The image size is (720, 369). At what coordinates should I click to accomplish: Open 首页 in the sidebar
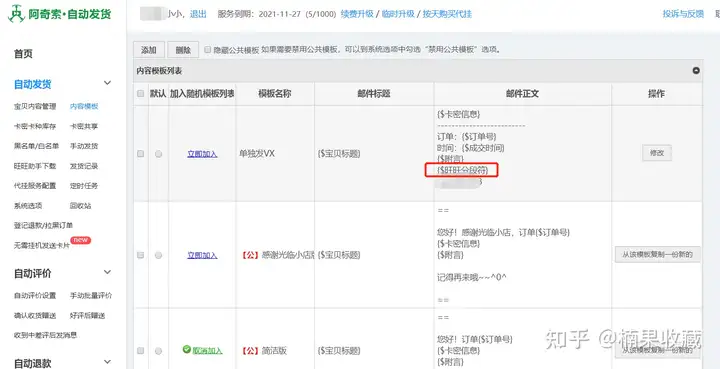[x=23, y=54]
